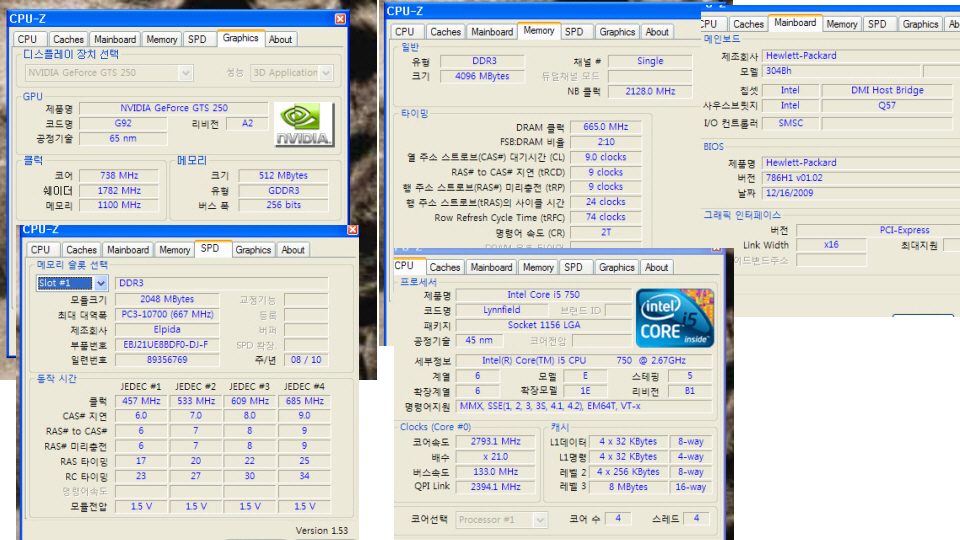Click part number EBJ21UE8BDF0-DJ-F
This screenshot has height=540, width=960.
point(167,345)
